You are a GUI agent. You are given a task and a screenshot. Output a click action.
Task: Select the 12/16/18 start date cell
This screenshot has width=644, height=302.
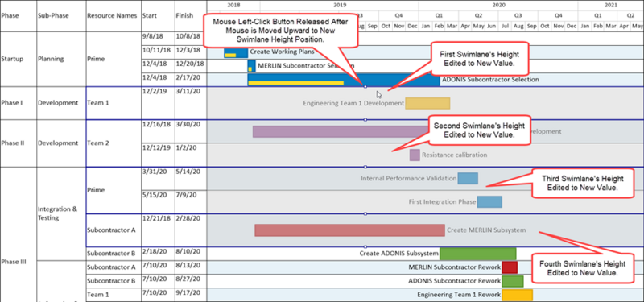(x=158, y=131)
